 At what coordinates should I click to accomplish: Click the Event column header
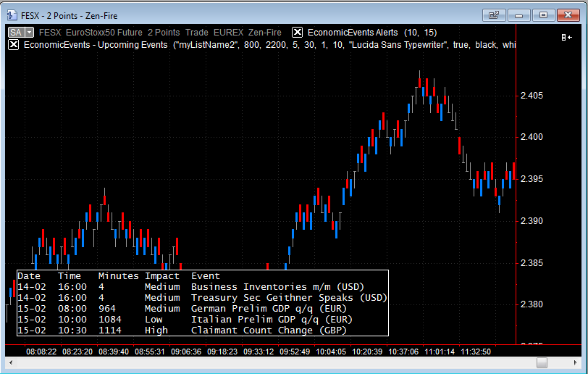pos(206,276)
